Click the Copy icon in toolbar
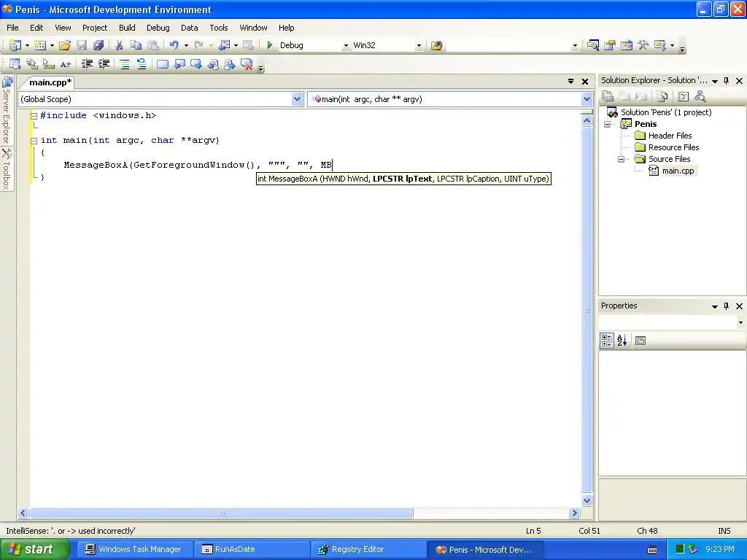This screenshot has width=747, height=560. click(x=136, y=45)
